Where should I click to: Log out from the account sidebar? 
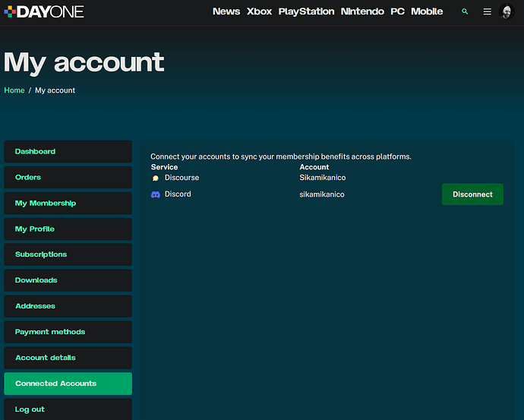68,409
